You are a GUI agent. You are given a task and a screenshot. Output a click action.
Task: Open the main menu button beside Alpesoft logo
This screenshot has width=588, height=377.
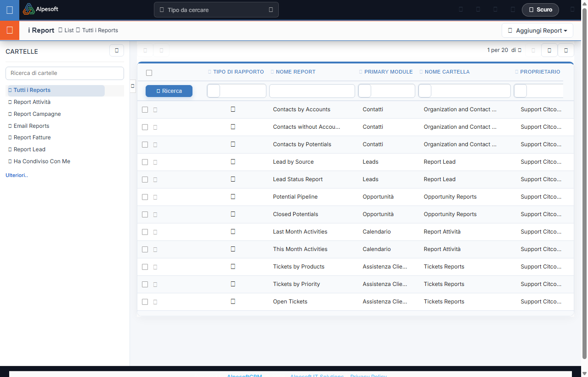point(10,10)
